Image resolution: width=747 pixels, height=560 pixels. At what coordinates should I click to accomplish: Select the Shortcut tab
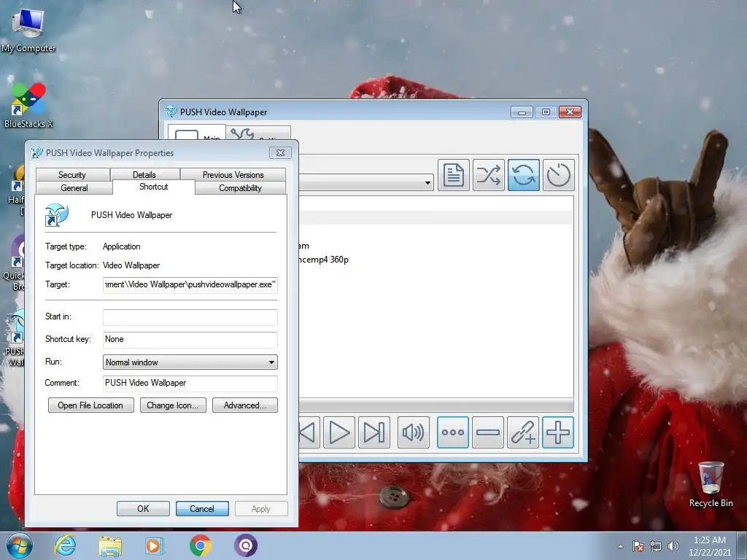[x=153, y=187]
